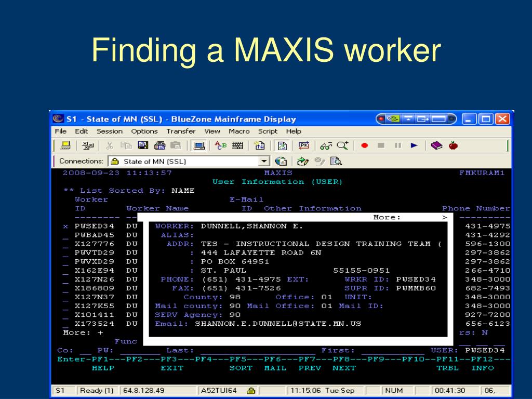Open the View menu

(x=212, y=131)
